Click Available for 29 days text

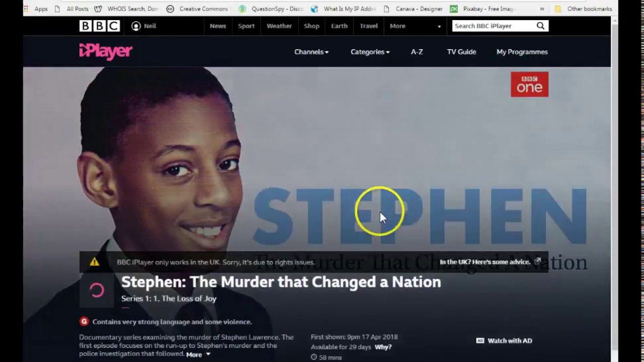341,347
